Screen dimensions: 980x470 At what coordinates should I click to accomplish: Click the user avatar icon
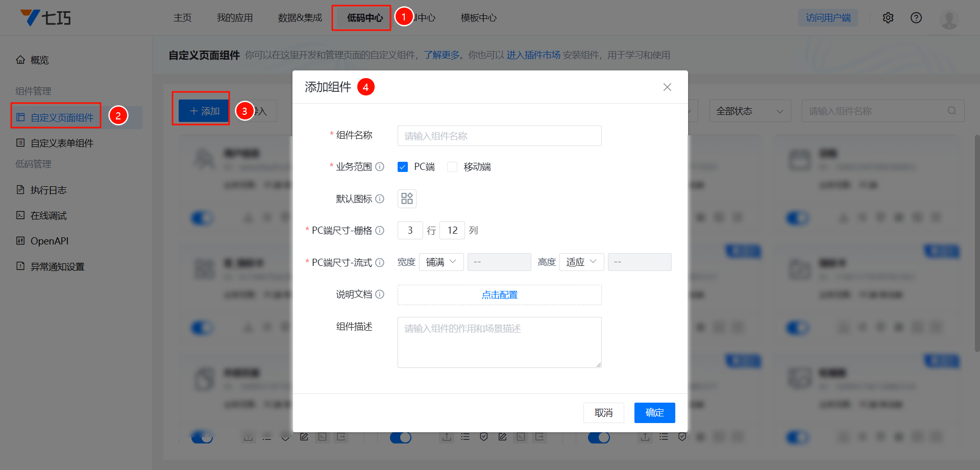(x=949, y=19)
